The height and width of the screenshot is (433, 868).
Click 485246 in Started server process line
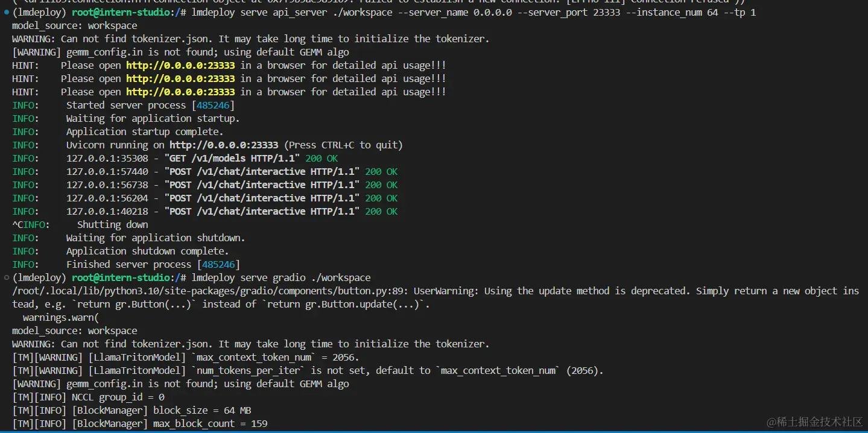pos(212,105)
